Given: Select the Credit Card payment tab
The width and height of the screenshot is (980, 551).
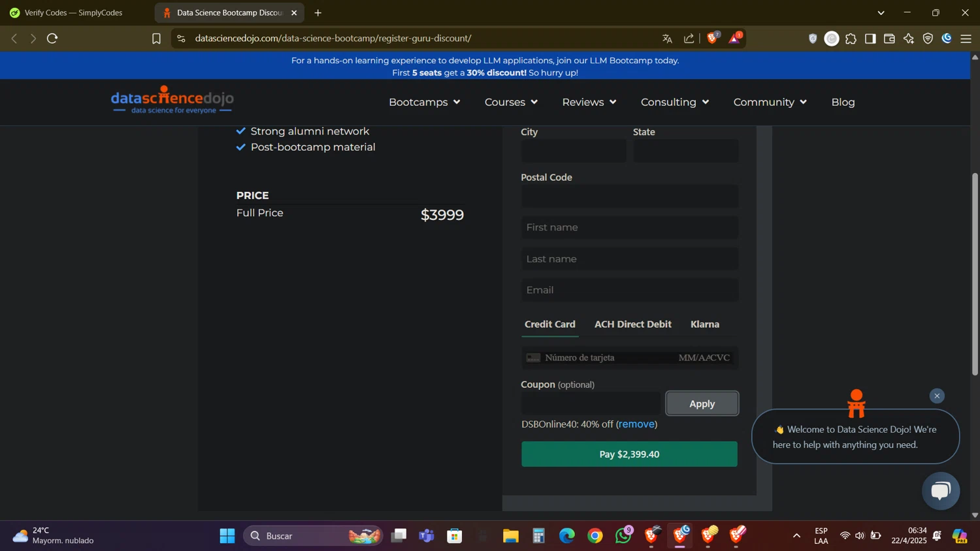Looking at the screenshot, I should pyautogui.click(x=550, y=324).
